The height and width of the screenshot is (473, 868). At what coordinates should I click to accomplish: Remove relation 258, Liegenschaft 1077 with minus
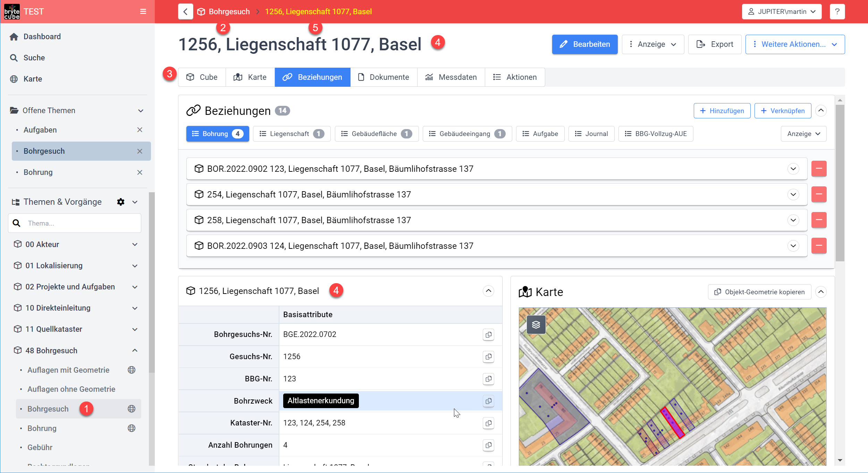(x=819, y=220)
